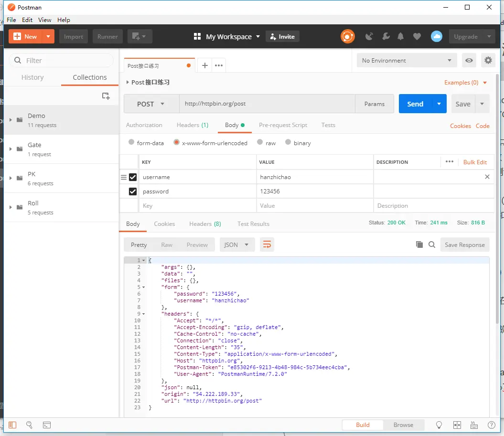Open Save options dropdown arrow
This screenshot has height=436, width=504.
tap(482, 104)
